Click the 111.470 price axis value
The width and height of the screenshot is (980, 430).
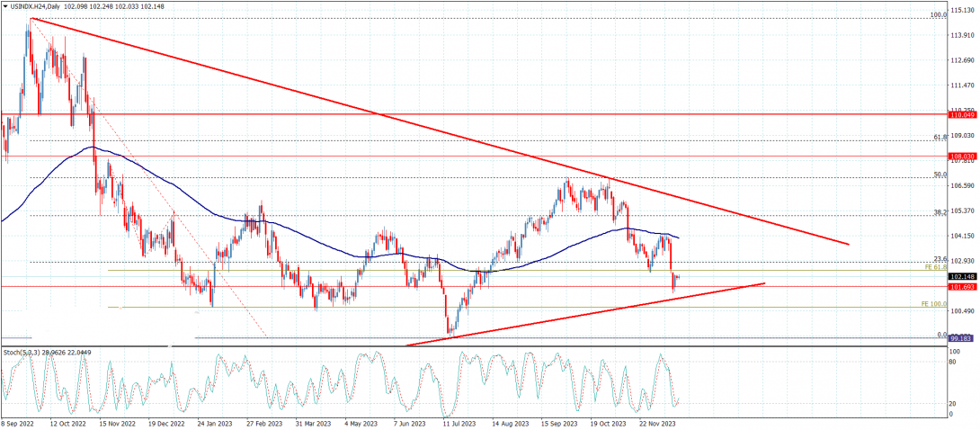[964, 85]
